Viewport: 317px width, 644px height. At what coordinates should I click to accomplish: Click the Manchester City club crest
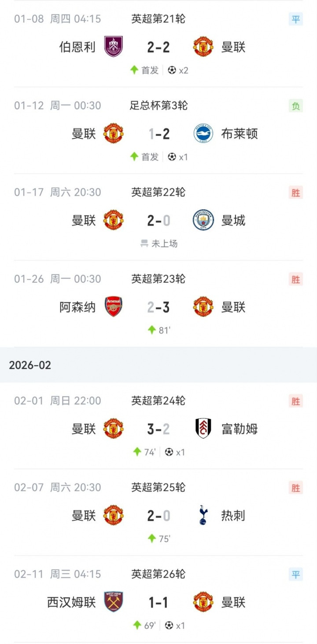[203, 220]
